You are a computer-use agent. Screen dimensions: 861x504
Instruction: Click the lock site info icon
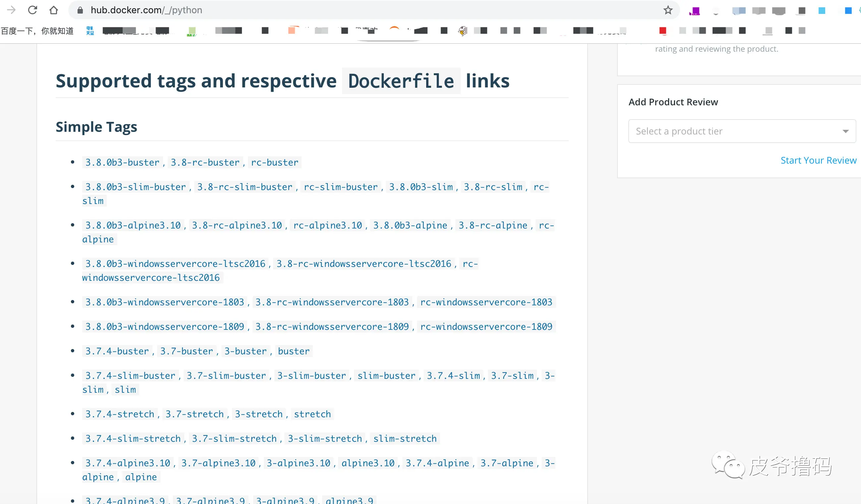(x=80, y=10)
